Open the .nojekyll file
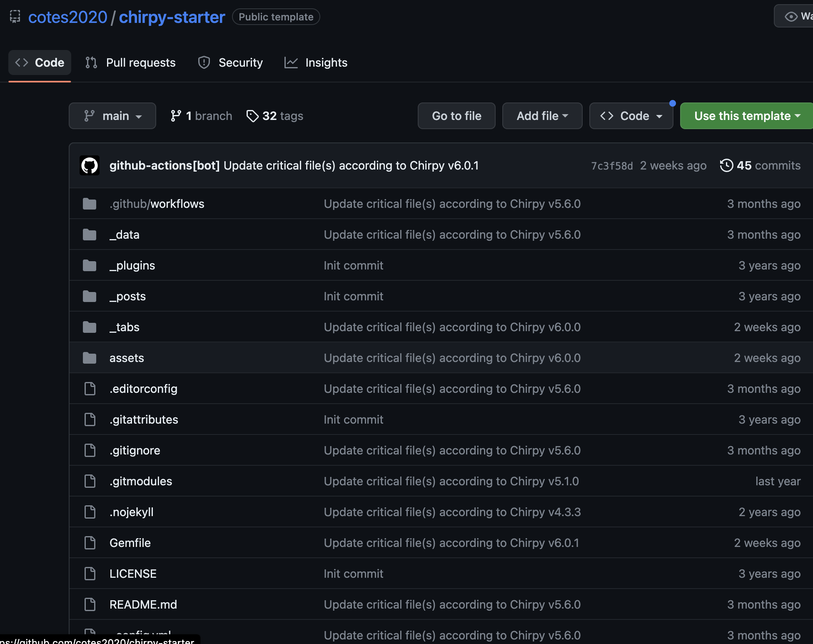Screen dimensions: 813x644 (132, 512)
